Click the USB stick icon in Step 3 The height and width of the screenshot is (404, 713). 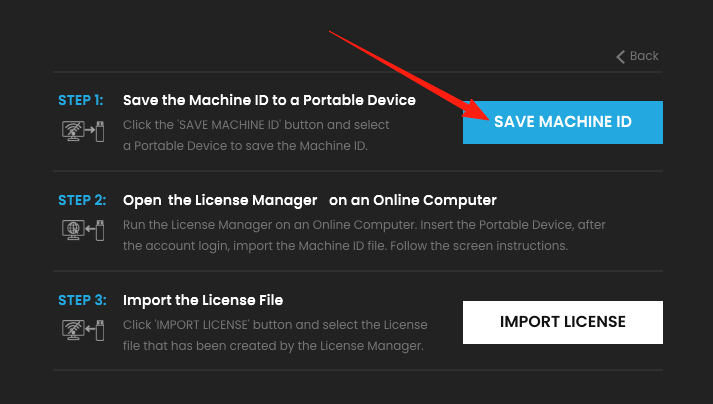pyautogui.click(x=100, y=331)
